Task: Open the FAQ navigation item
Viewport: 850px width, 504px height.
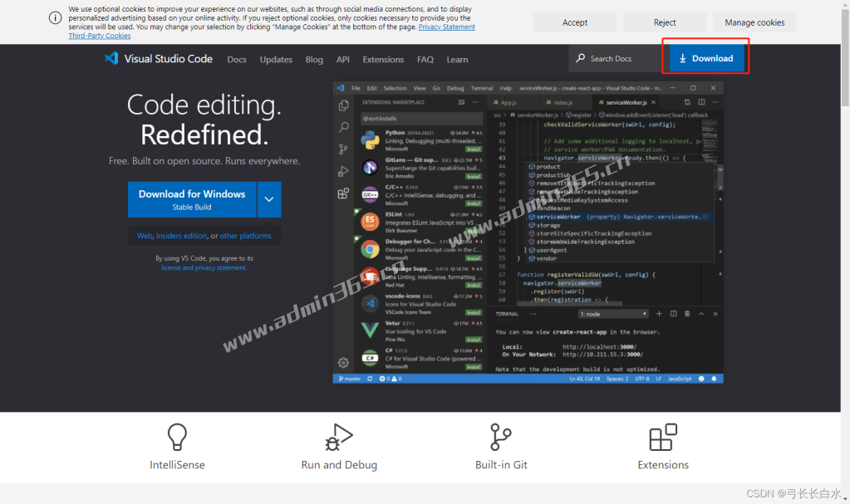Action: [x=425, y=60]
